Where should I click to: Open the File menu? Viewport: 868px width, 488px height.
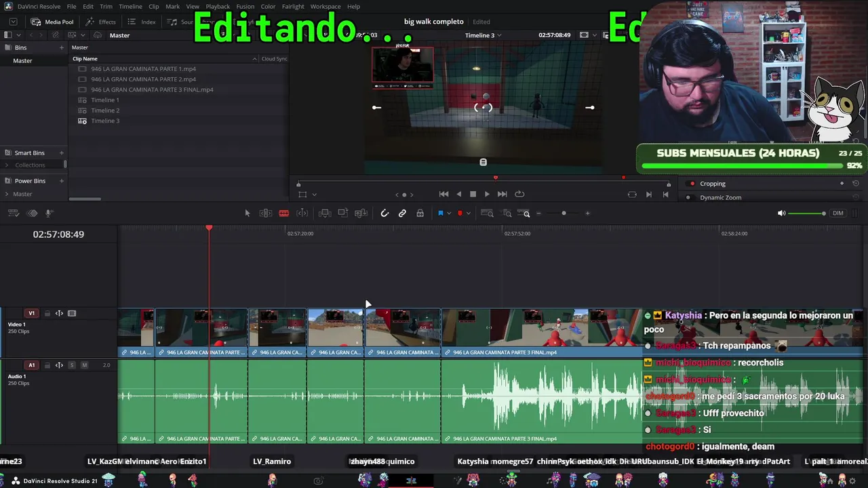(x=71, y=6)
